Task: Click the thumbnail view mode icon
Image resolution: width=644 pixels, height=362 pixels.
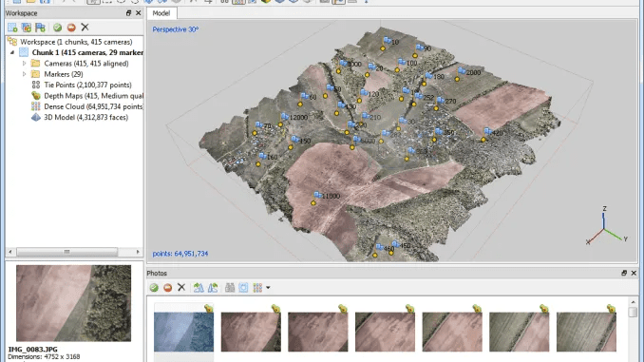Action: 257,288
